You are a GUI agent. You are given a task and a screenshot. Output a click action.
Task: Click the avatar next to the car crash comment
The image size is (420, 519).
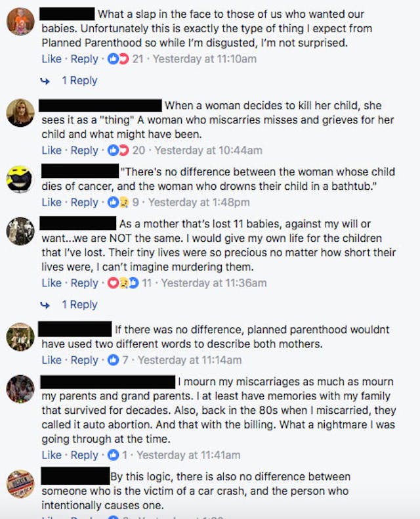point(20,484)
